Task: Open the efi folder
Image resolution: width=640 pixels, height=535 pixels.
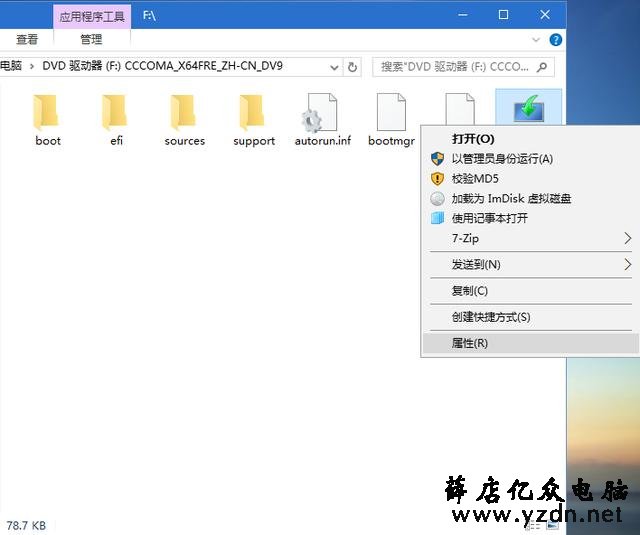Action: click(116, 120)
